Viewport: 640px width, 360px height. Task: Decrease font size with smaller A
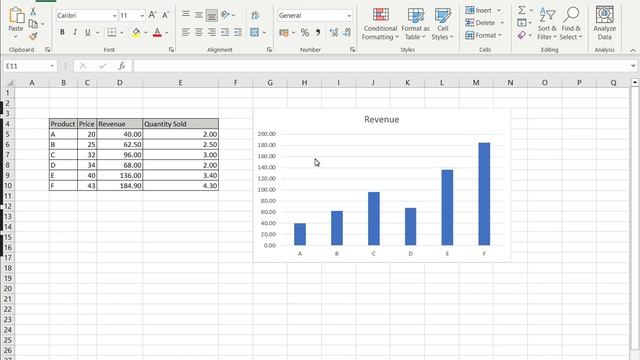click(x=165, y=15)
